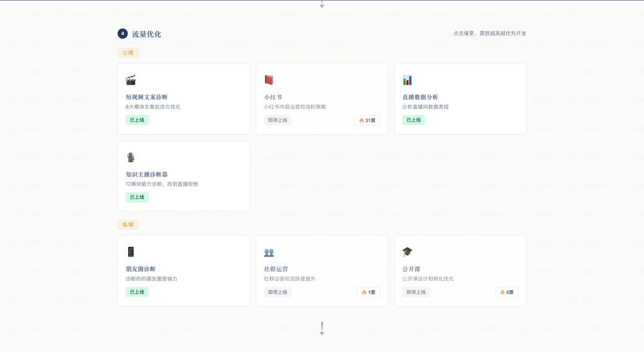Click description 12模块能力诊断，找到直播短板
Viewport: 644px width, 352px height.
tap(162, 184)
